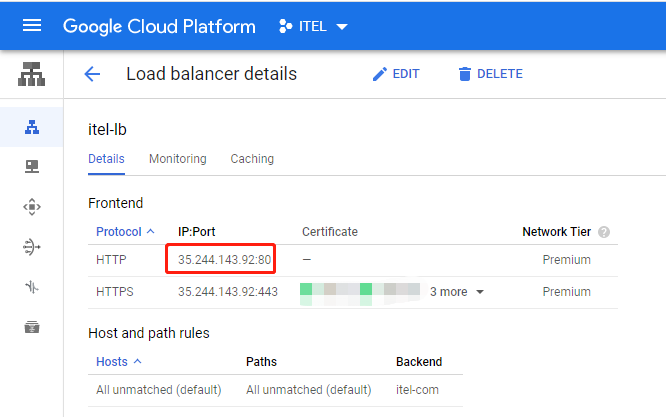Click the trash can icon next to DELETE
Viewport: 666px width, 417px height.
465,74
